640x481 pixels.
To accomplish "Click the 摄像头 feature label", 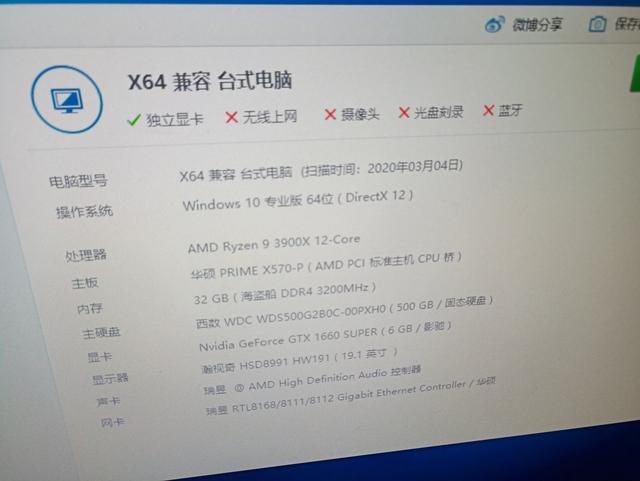I will (x=360, y=114).
